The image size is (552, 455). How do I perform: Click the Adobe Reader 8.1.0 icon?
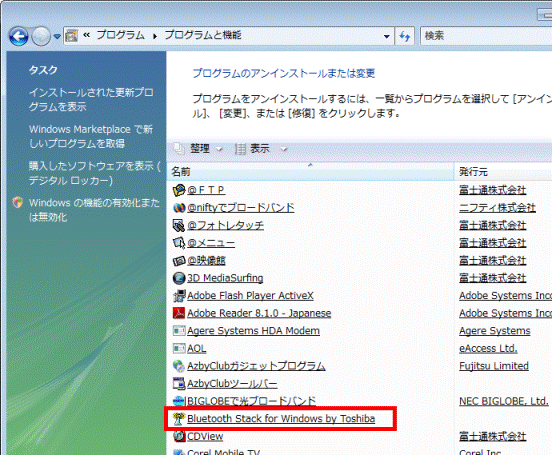click(179, 313)
